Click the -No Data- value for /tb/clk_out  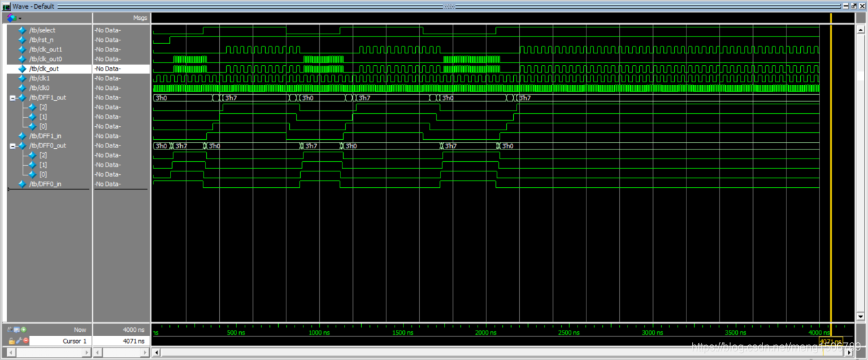pyautogui.click(x=107, y=69)
